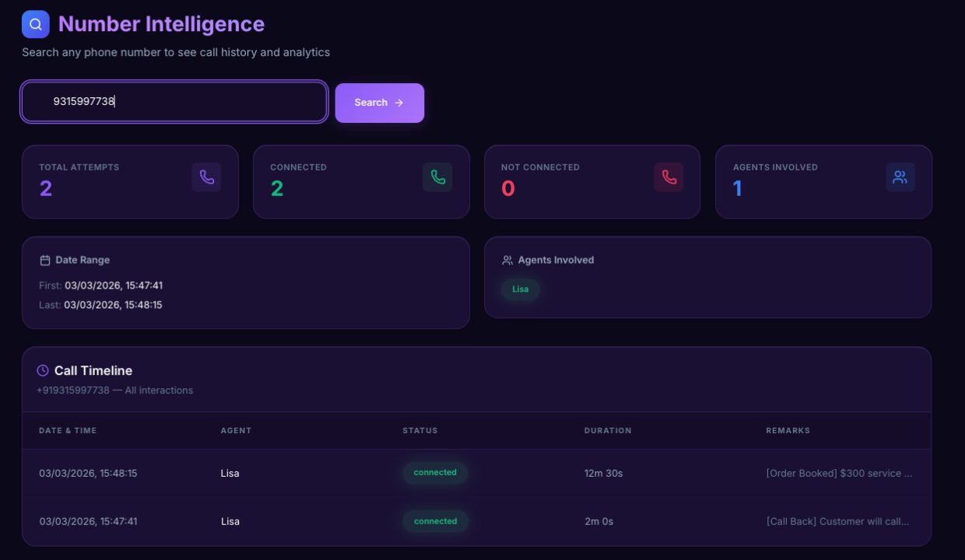965x560 pixels.
Task: Click the clock icon next to Call Timeline
Action: pyautogui.click(x=43, y=370)
